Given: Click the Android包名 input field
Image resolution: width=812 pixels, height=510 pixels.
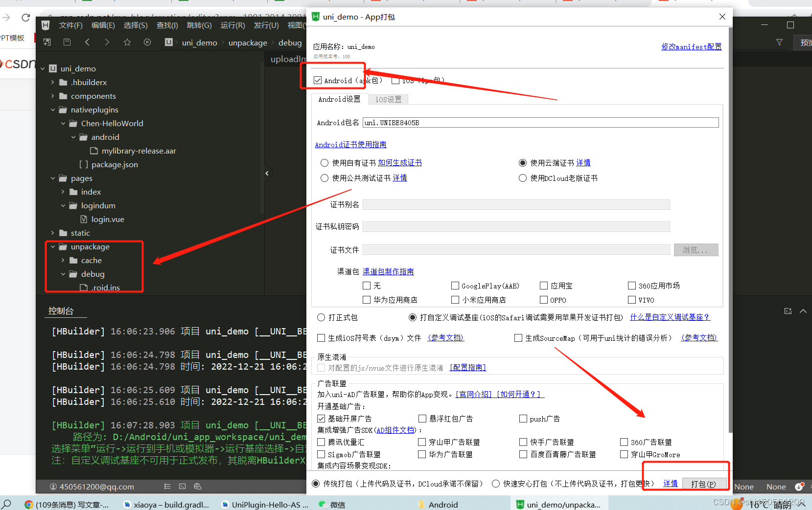Looking at the screenshot, I should coord(538,122).
